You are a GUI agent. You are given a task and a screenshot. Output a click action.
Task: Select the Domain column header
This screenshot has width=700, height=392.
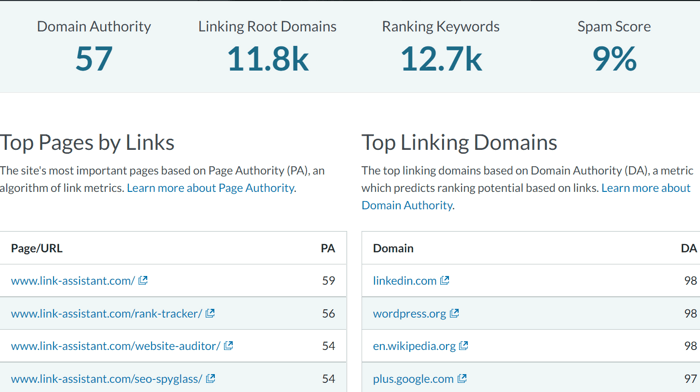coord(393,248)
